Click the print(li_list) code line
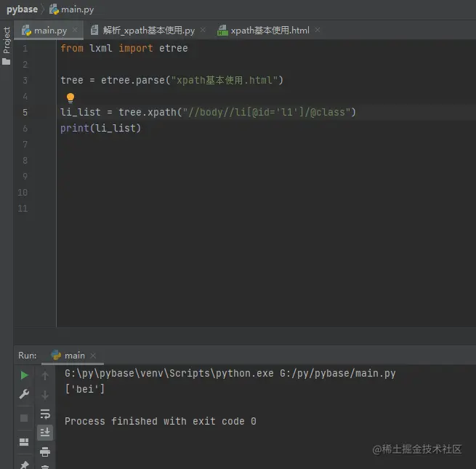476x469 pixels. (x=100, y=128)
